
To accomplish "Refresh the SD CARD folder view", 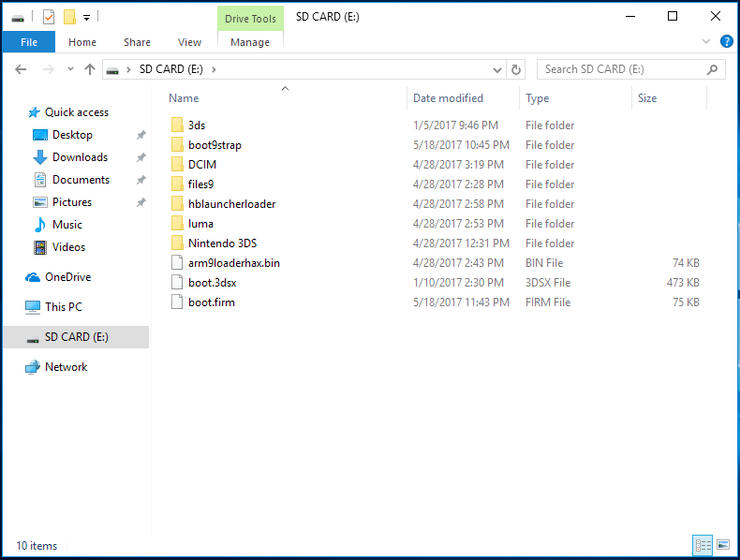I will click(516, 70).
